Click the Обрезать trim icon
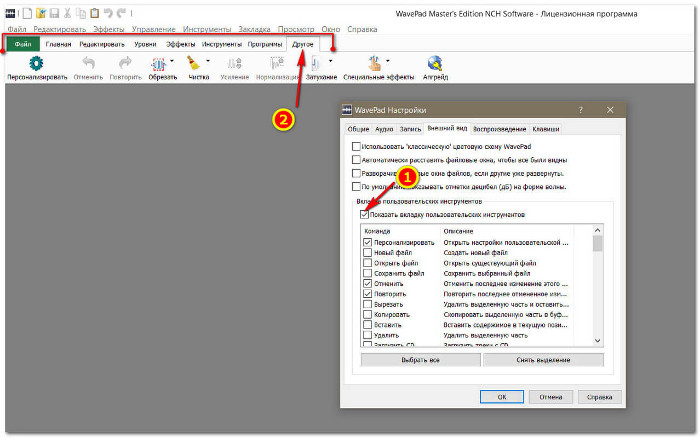 tap(157, 64)
